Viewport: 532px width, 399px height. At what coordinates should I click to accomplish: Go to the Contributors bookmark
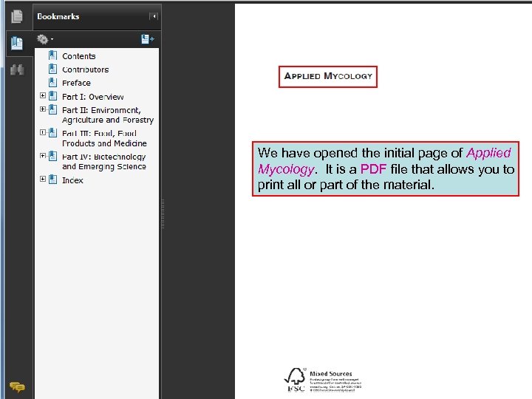click(x=86, y=69)
